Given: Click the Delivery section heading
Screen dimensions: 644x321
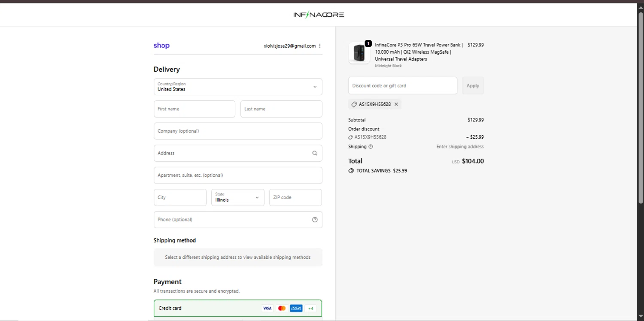Looking at the screenshot, I should (x=167, y=70).
